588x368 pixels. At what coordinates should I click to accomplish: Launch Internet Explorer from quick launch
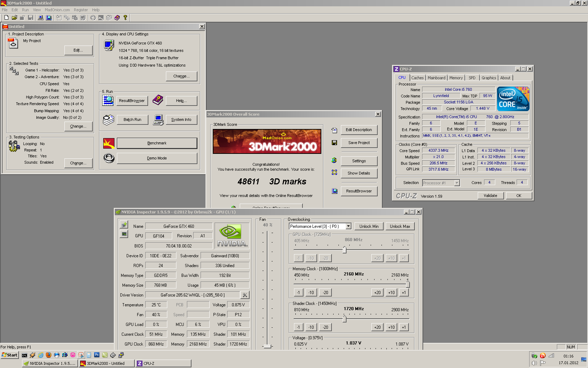pos(41,355)
